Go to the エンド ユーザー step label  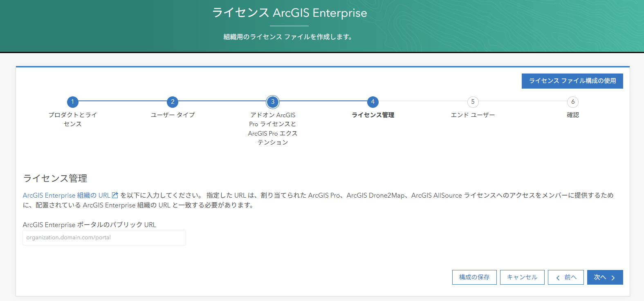(473, 115)
